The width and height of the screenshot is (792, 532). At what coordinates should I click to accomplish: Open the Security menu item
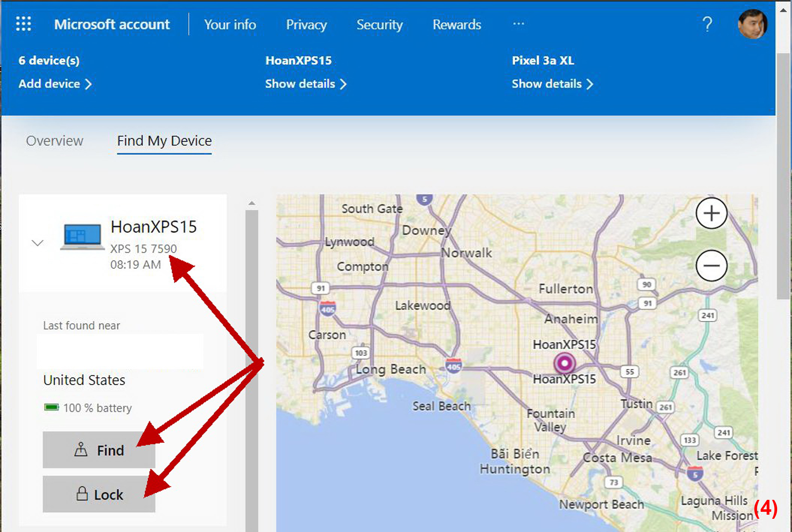[379, 25]
